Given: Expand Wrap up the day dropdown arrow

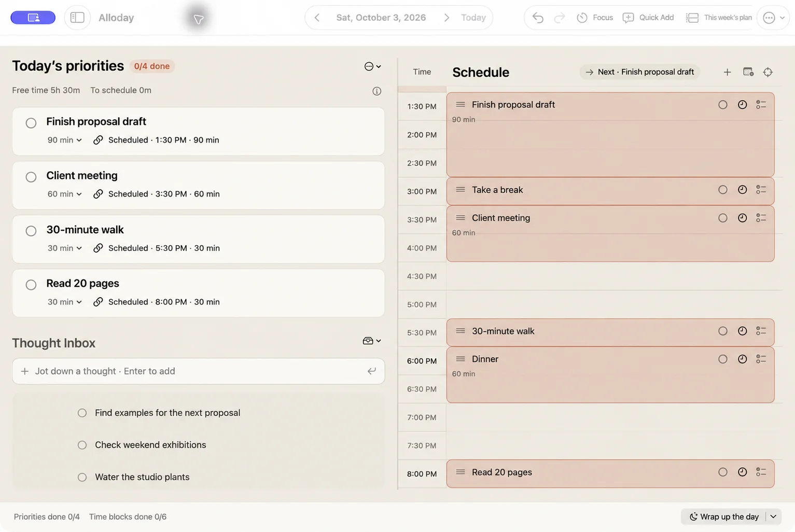Looking at the screenshot, I should point(773,516).
